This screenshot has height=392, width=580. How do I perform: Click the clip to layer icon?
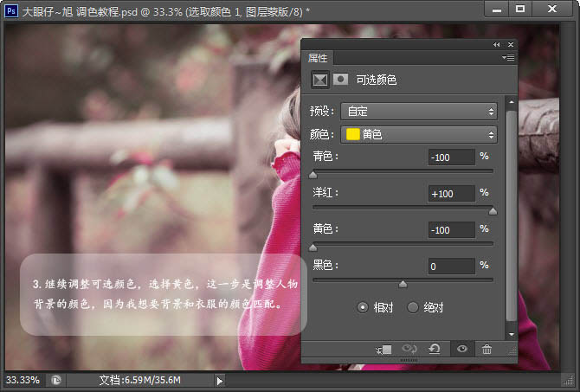point(383,349)
